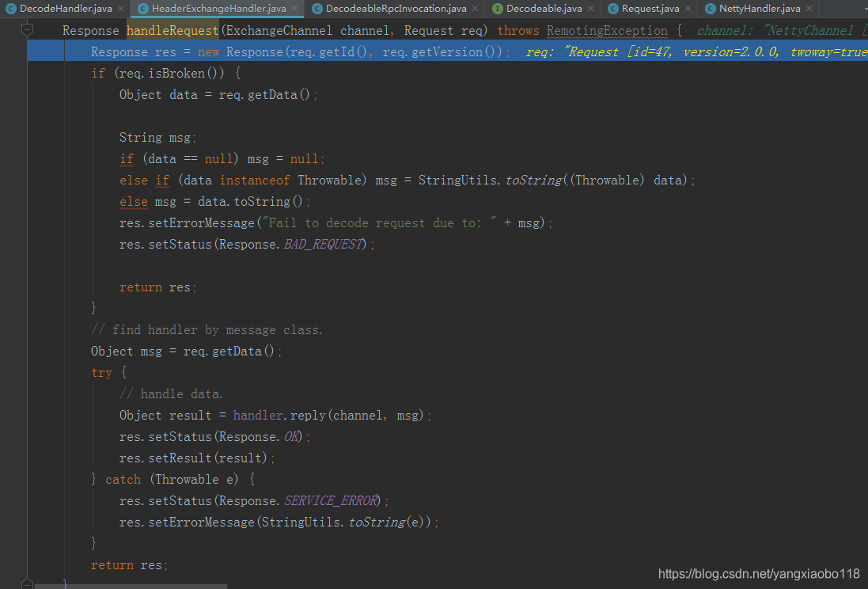
Task: Select the HeaderExchangeHandler.java editor tab
Action: click(218, 8)
